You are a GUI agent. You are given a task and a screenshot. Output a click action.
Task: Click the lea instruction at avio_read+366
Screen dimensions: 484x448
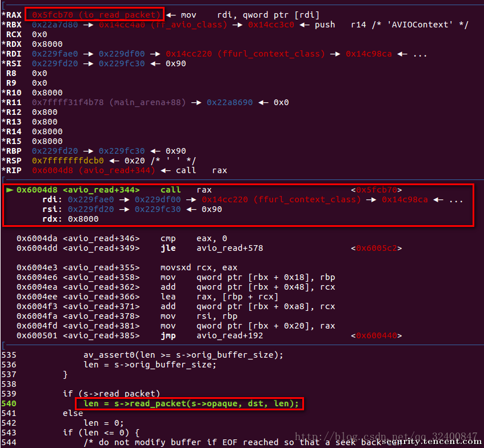(x=219, y=297)
